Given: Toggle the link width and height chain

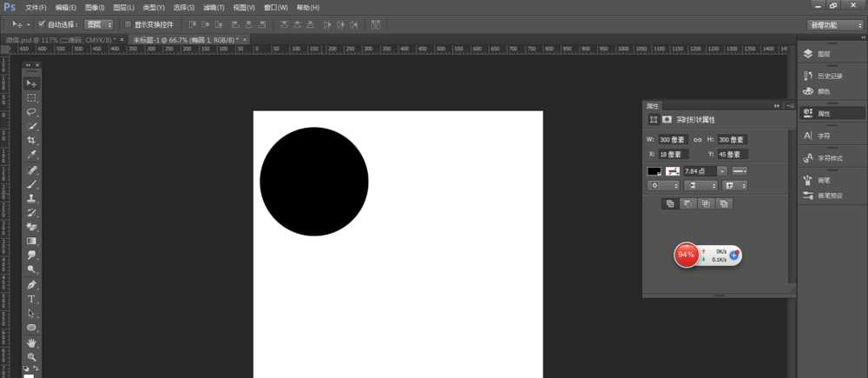Looking at the screenshot, I should (697, 139).
